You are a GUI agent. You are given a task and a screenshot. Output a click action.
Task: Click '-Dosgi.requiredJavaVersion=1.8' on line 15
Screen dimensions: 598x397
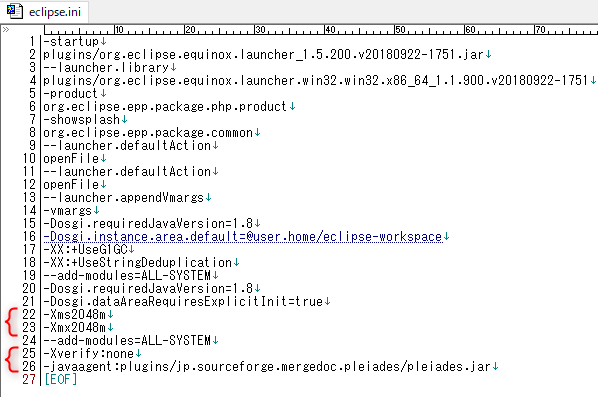click(x=148, y=223)
